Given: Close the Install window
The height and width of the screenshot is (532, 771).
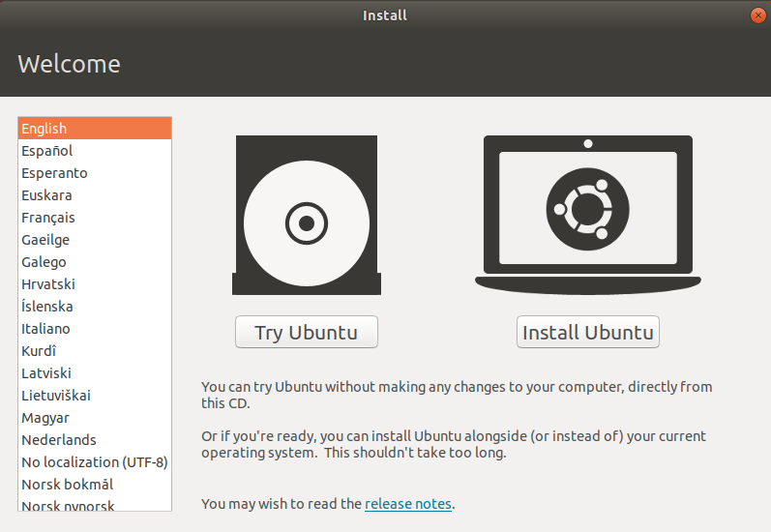Looking at the screenshot, I should pos(757,15).
